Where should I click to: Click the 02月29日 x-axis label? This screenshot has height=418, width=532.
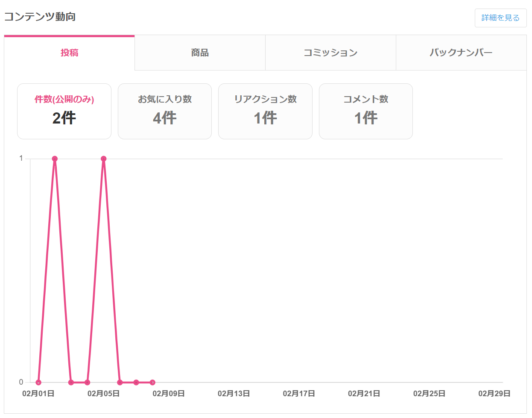click(494, 394)
